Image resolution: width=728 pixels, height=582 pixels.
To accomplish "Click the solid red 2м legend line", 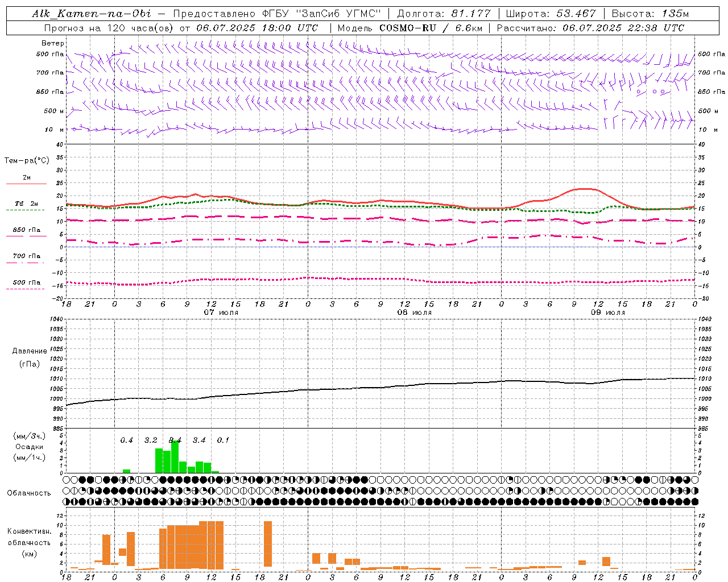I will click(x=26, y=184).
